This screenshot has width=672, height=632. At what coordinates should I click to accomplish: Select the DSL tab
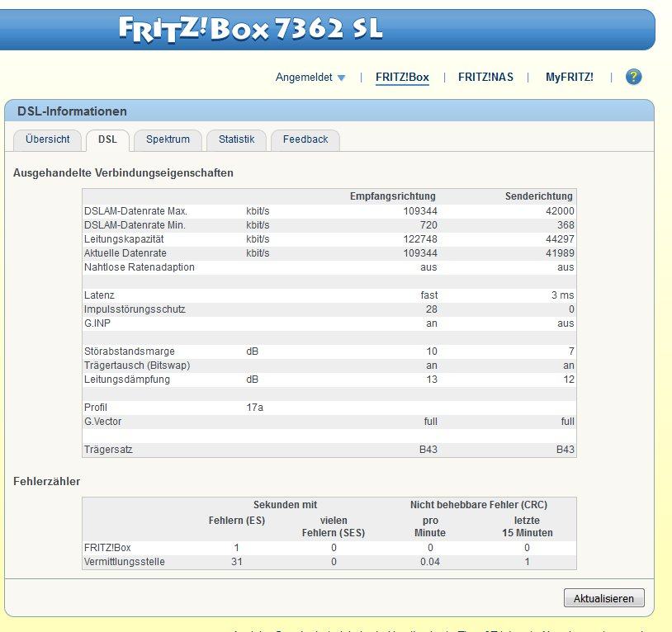click(107, 139)
